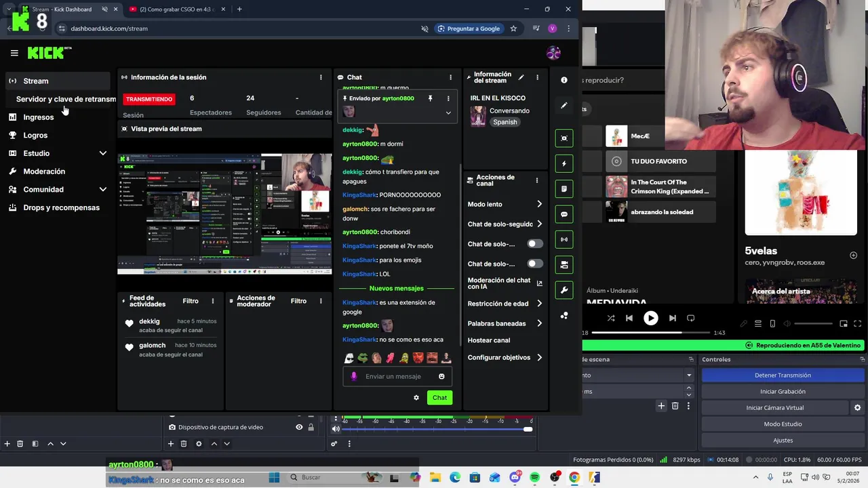The width and height of the screenshot is (868, 488).
Task: Open Spotify connect-to-device icon
Action: (x=772, y=324)
